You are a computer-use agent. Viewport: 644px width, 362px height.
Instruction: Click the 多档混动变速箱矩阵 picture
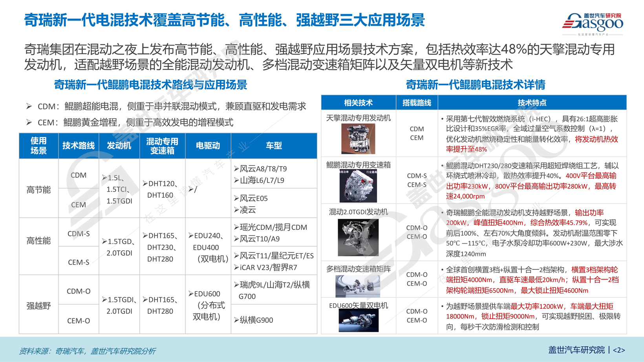[358, 286]
